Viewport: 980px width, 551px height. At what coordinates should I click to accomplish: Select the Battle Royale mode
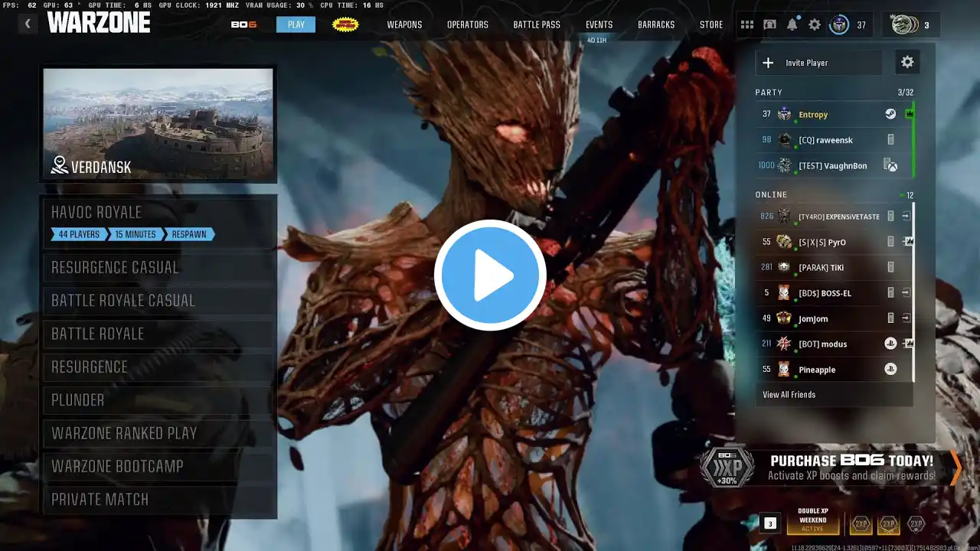(159, 334)
